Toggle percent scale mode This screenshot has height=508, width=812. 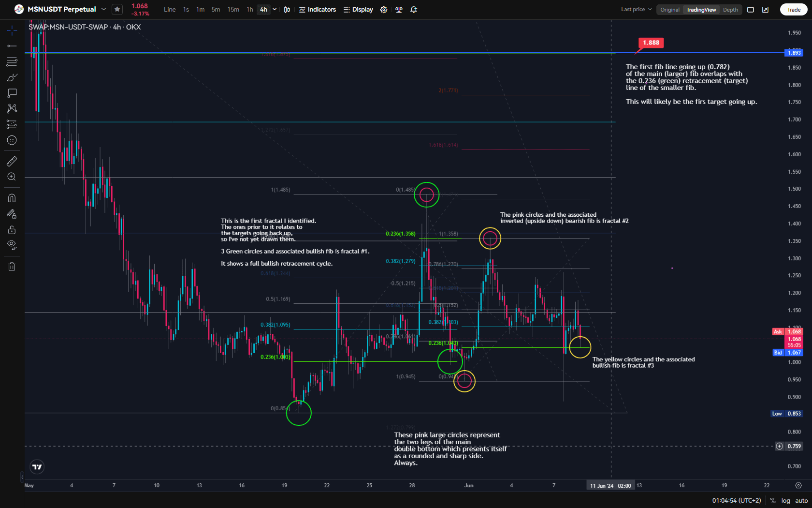(773, 501)
